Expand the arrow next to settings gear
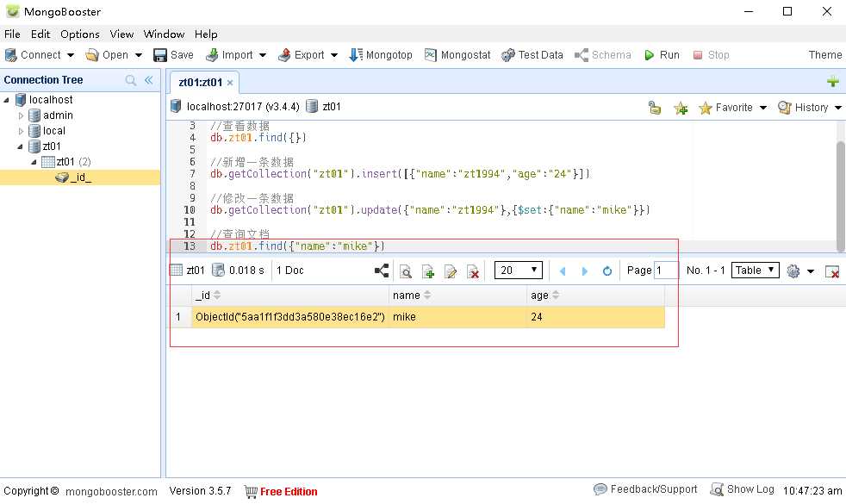The image size is (846, 504). click(811, 271)
